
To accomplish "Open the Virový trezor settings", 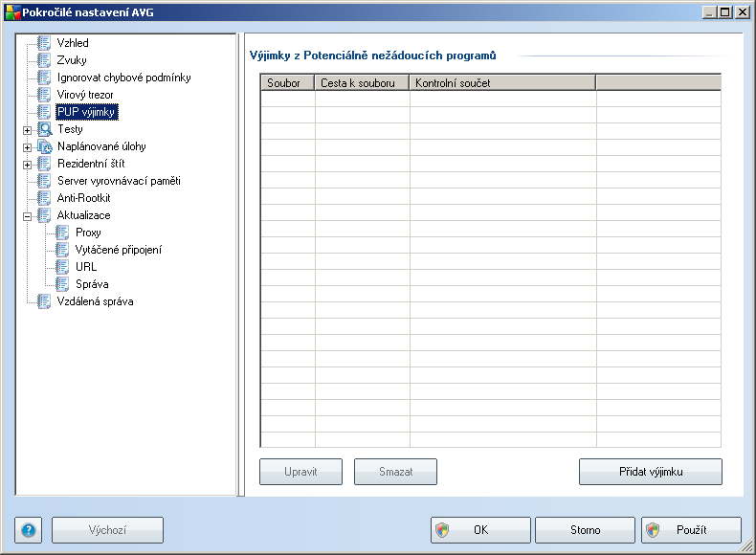I will tap(85, 95).
